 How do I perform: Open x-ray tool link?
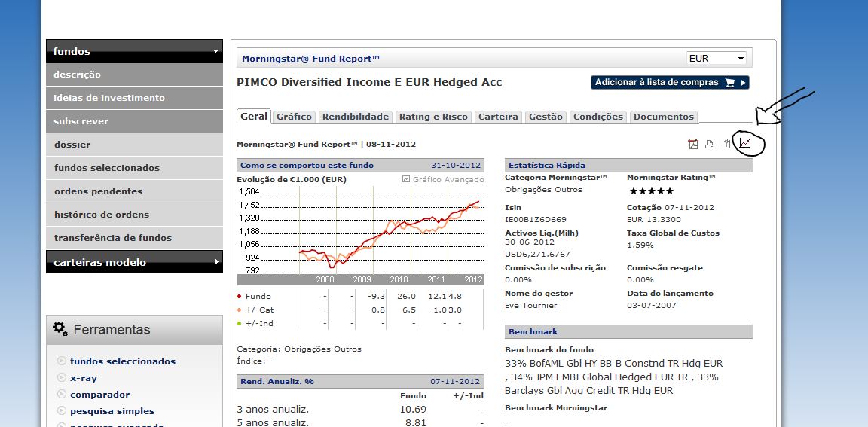[84, 378]
